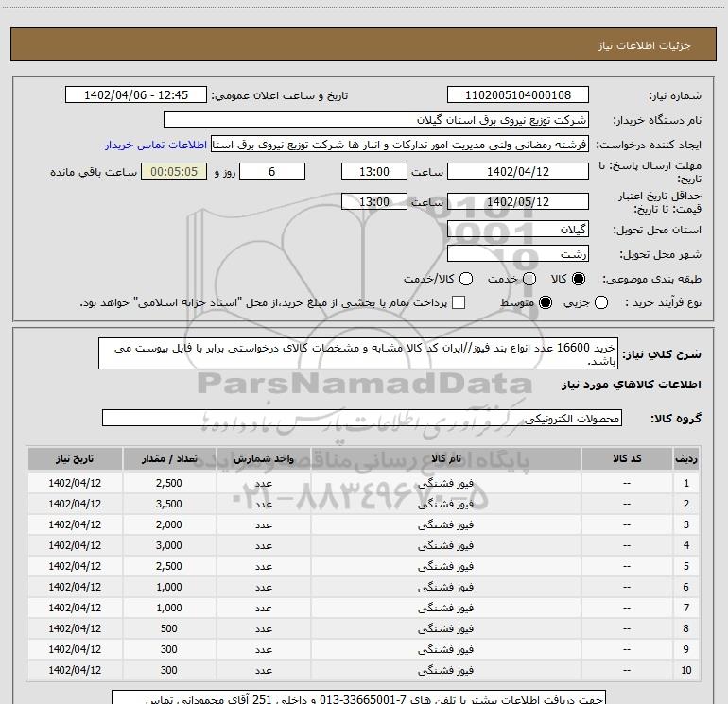Click the general description text box خرید 16600 عدد

pos(358,353)
